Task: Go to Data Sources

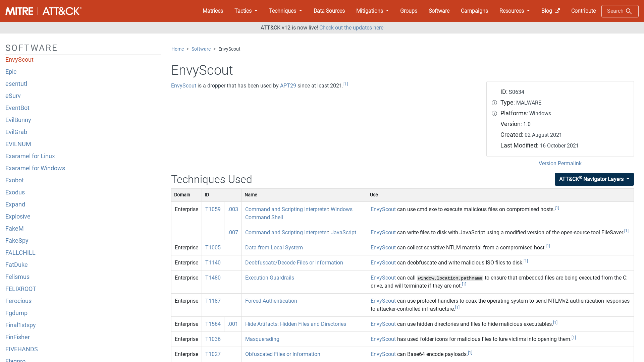Action: 329,11
